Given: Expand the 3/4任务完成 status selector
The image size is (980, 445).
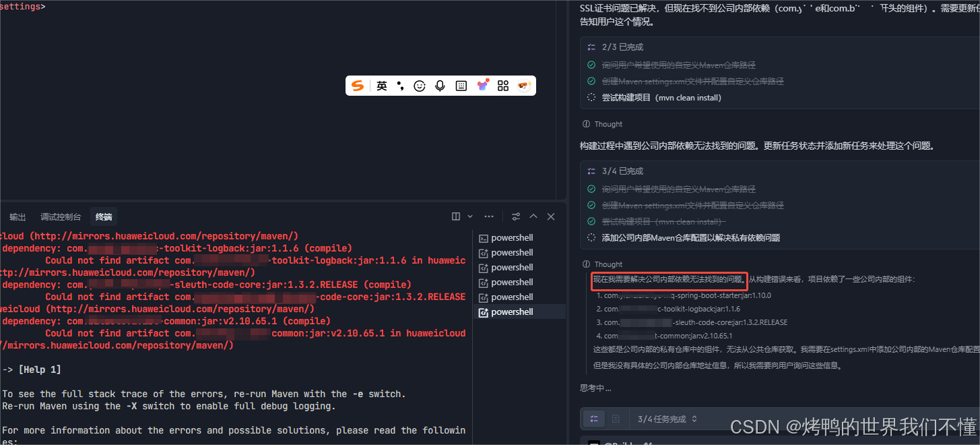Looking at the screenshot, I should coord(668,419).
